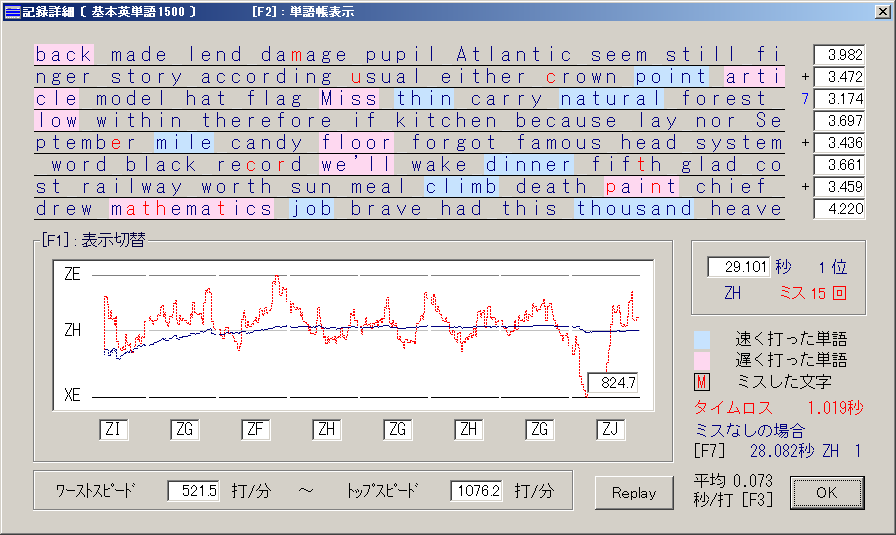Click the top speed 1076.2 field

(x=477, y=490)
